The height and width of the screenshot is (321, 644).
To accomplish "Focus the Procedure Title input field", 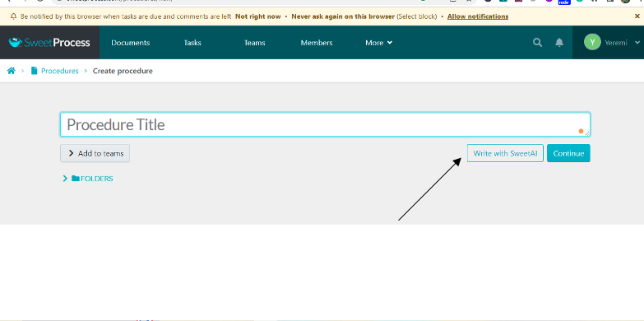I will 325,124.
